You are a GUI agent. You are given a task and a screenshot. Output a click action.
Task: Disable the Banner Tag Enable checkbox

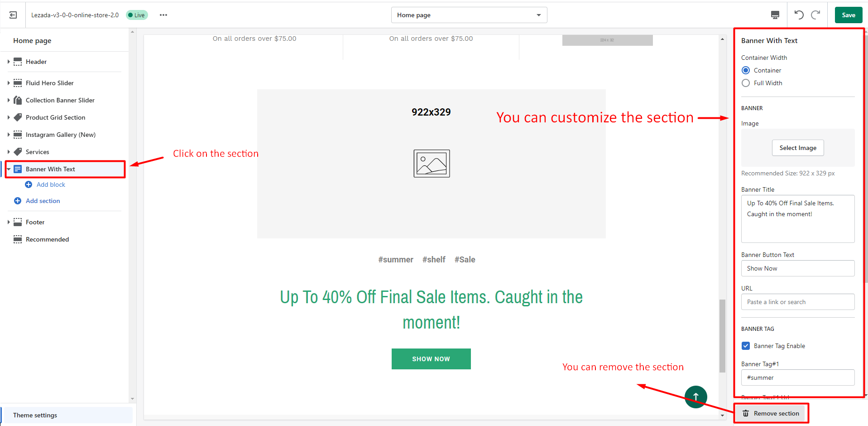[746, 346]
